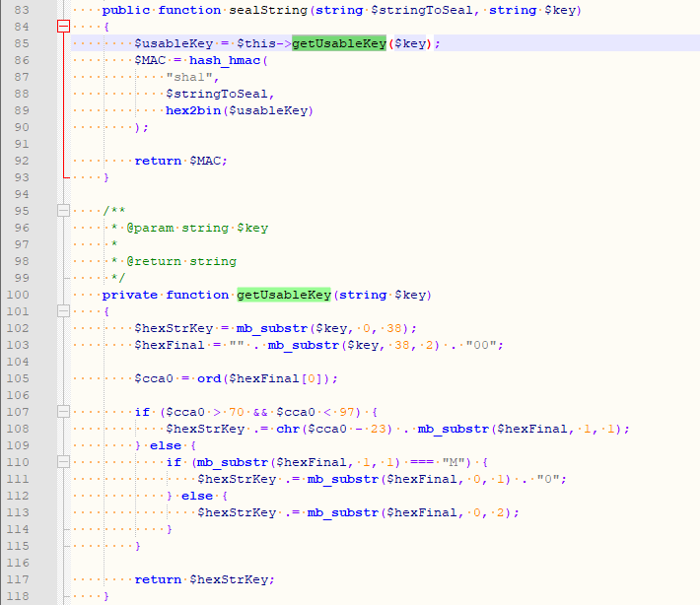Click the "00" string on line 103
The height and width of the screenshot is (605, 700).
click(481, 345)
